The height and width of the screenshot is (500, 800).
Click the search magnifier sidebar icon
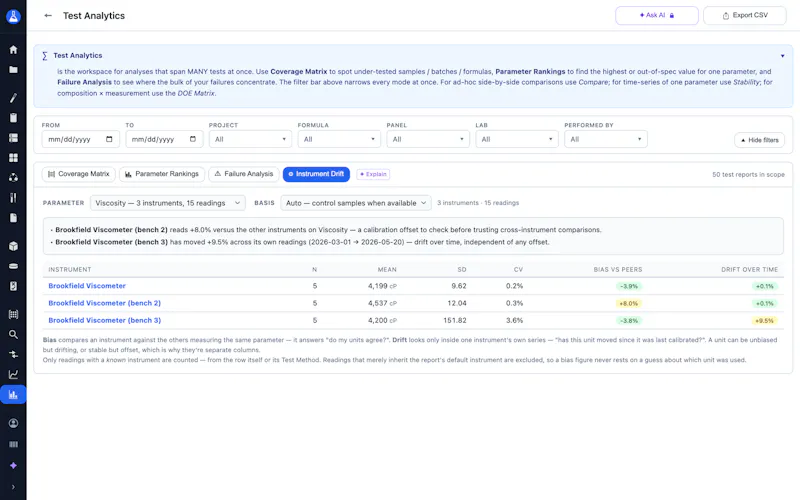click(x=13, y=334)
